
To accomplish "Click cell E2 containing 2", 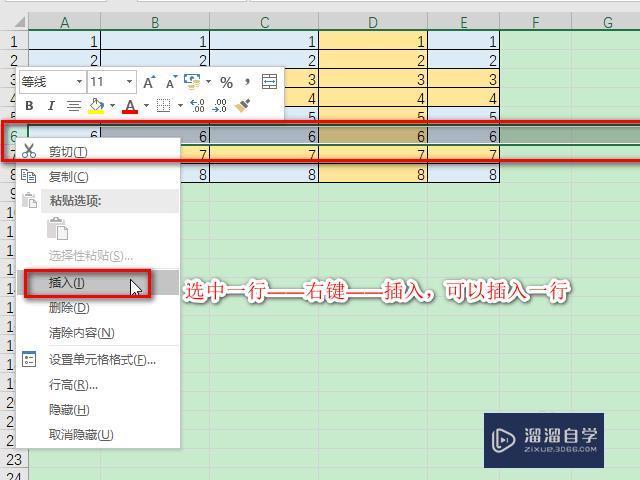I will pos(464,60).
